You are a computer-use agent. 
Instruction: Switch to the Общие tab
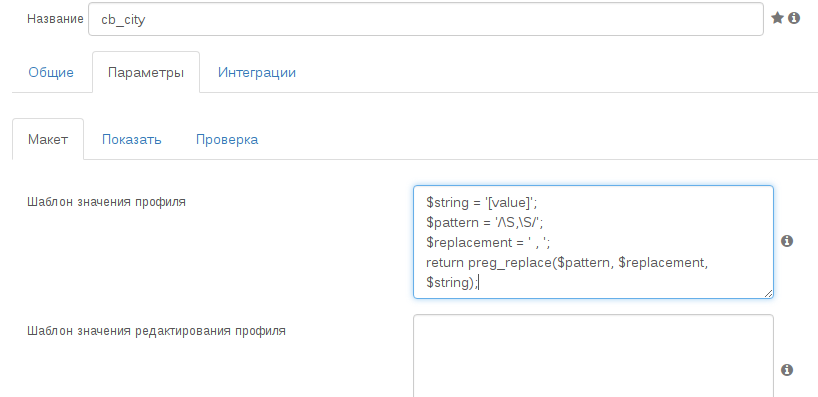[x=51, y=72]
